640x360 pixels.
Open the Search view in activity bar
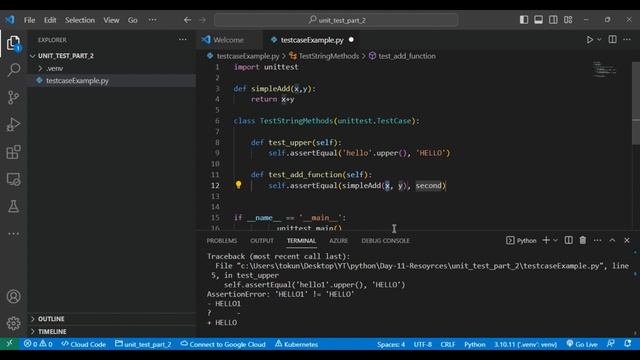click(13, 70)
